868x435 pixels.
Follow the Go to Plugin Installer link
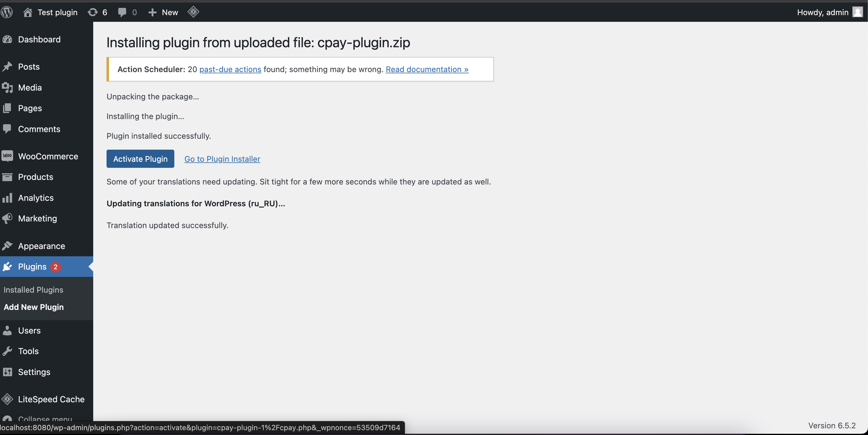pyautogui.click(x=222, y=159)
